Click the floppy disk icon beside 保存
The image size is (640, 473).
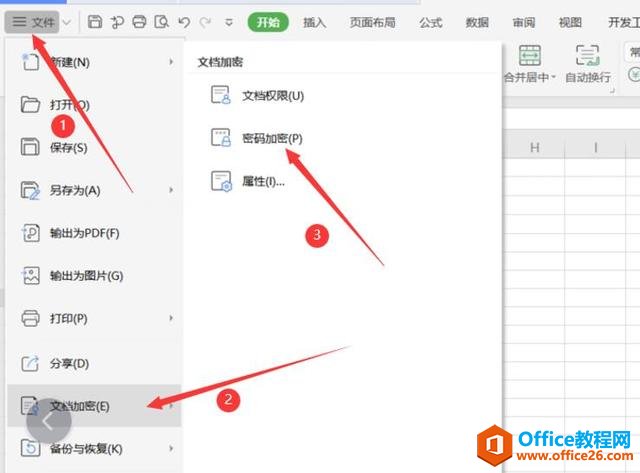pyautogui.click(x=30, y=147)
